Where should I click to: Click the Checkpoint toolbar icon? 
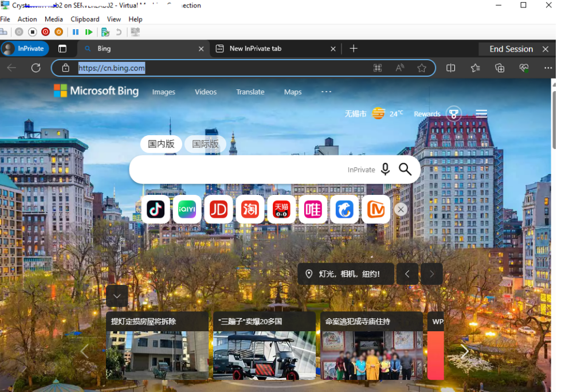coord(105,32)
